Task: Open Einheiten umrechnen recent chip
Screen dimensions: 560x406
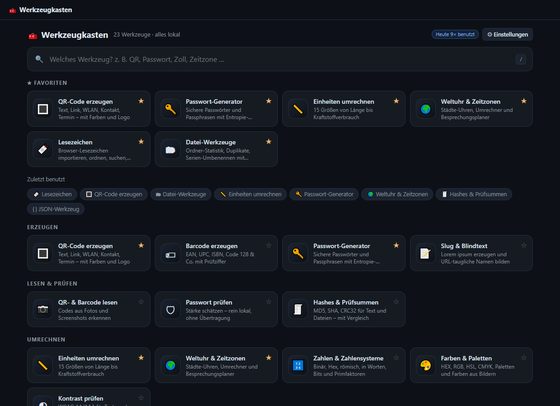Action: pos(250,194)
